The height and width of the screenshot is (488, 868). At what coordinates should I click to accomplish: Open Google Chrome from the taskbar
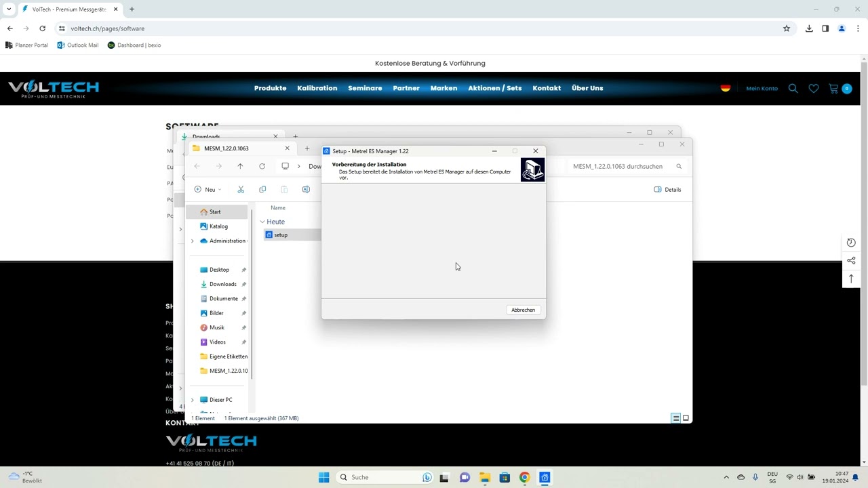[524, 477]
